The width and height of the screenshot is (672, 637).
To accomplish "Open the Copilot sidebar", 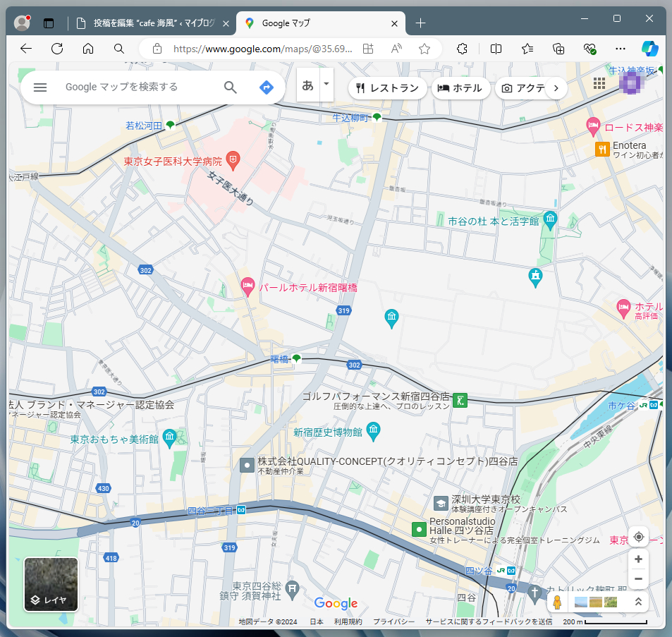I will pos(649,49).
